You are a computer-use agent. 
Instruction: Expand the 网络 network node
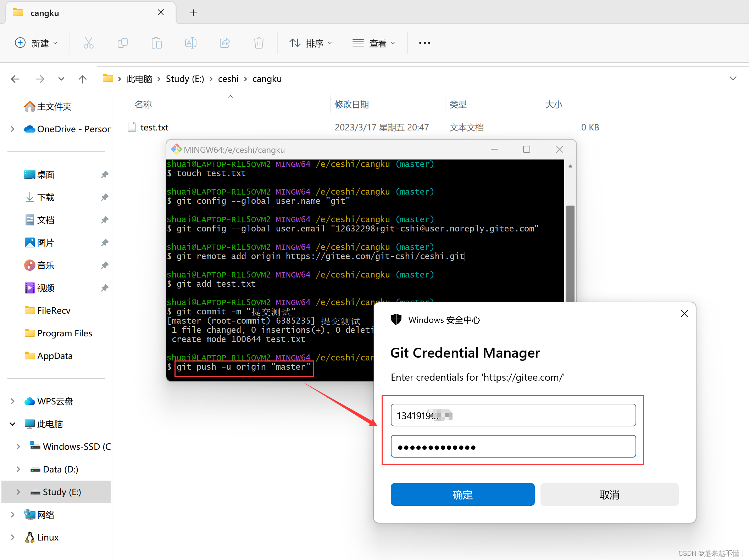(x=13, y=515)
